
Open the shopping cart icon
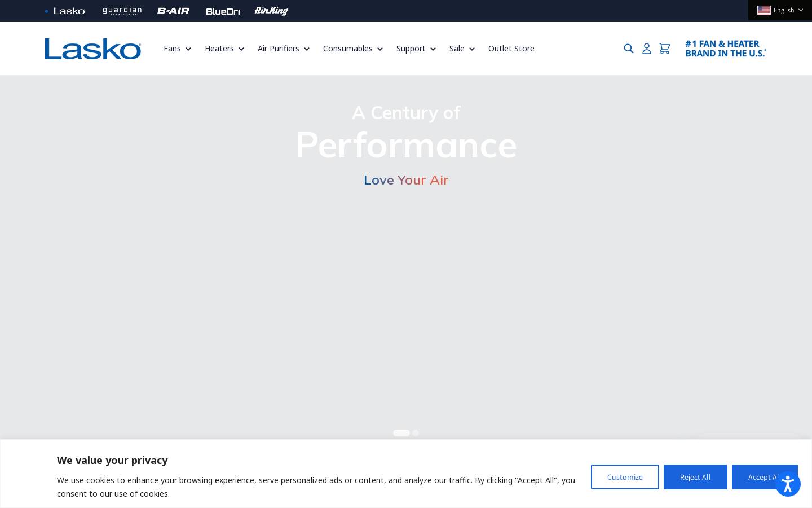click(x=665, y=49)
